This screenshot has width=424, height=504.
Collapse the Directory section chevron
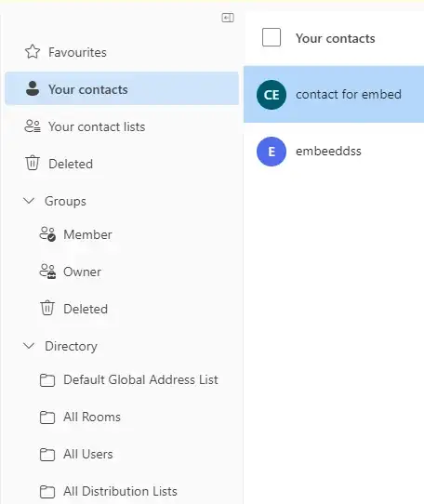point(29,346)
